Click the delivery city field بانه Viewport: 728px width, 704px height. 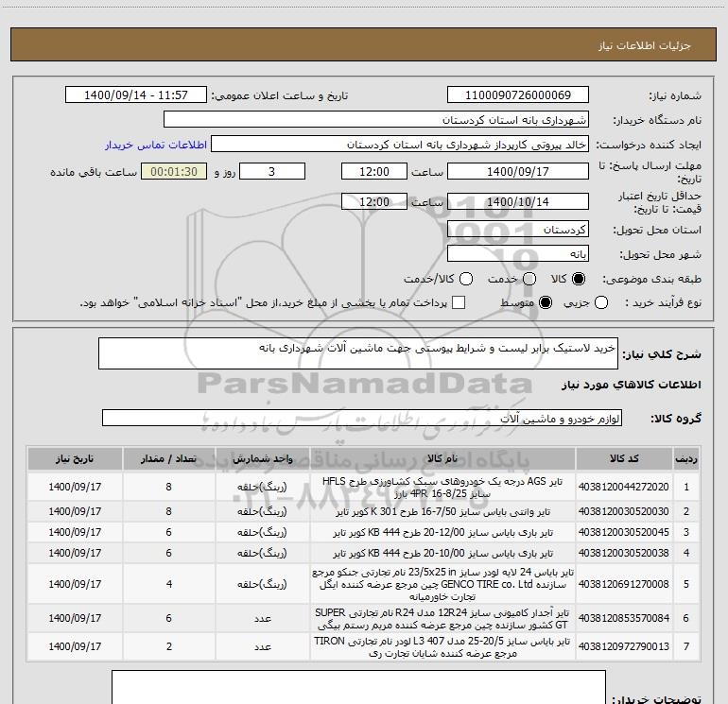[518, 254]
